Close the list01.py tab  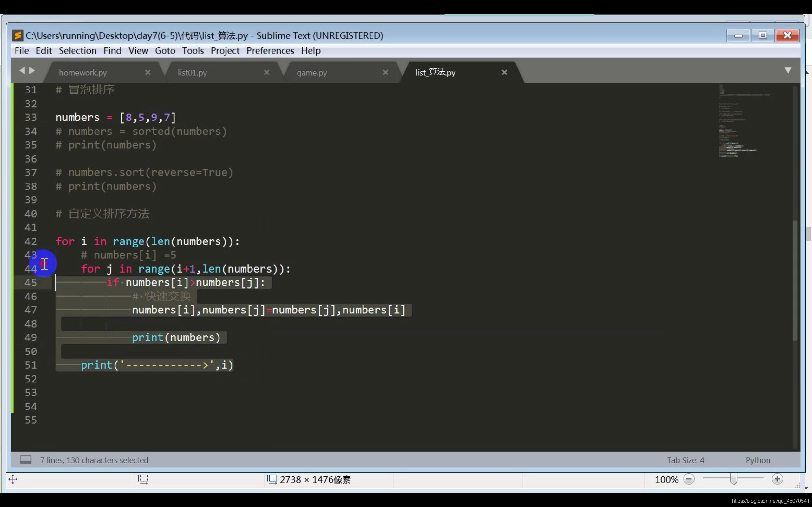[x=267, y=73]
